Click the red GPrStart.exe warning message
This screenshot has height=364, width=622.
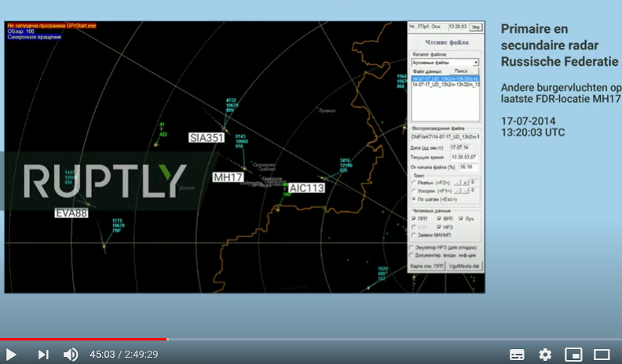pyautogui.click(x=52, y=26)
